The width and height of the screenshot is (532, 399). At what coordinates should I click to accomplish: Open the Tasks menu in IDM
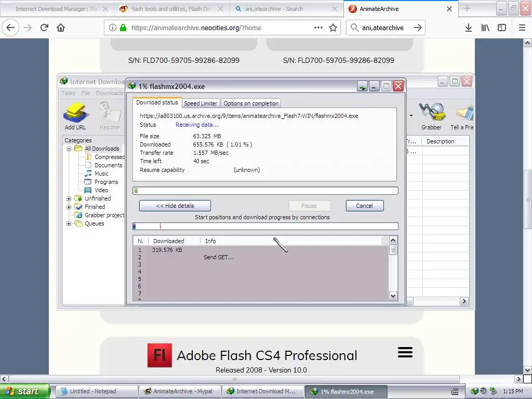point(68,93)
